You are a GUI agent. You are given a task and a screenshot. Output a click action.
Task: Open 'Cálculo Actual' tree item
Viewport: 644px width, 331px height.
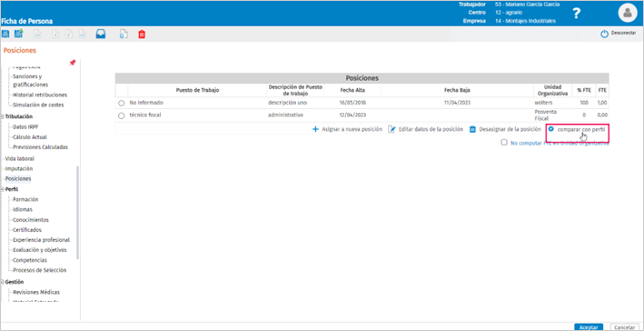click(x=30, y=137)
